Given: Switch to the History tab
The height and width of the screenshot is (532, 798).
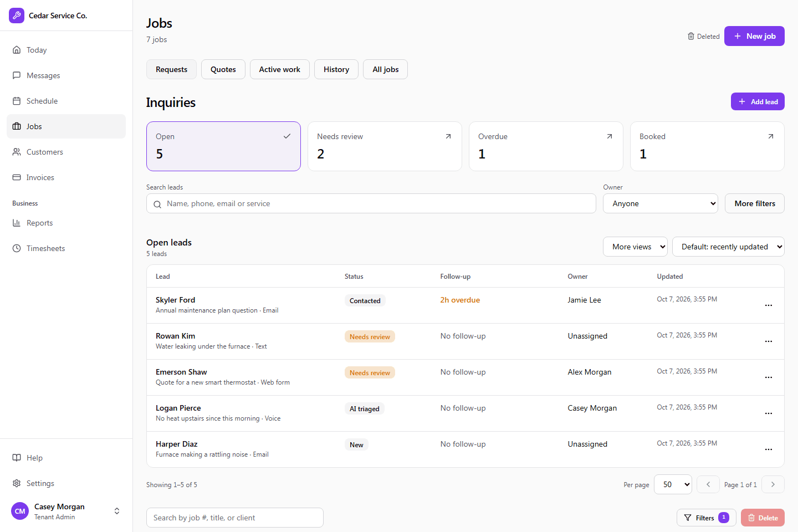Looking at the screenshot, I should [x=336, y=69].
